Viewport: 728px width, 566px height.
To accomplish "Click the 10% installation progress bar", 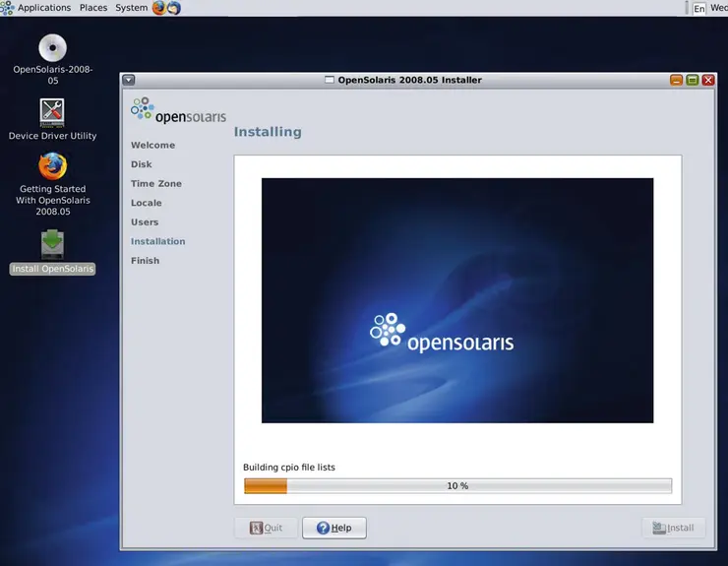I will coord(457,486).
